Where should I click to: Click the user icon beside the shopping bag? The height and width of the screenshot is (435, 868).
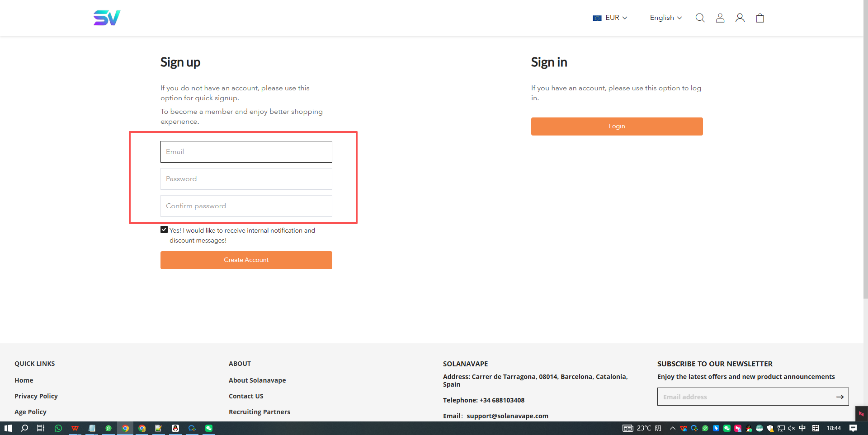pos(740,18)
